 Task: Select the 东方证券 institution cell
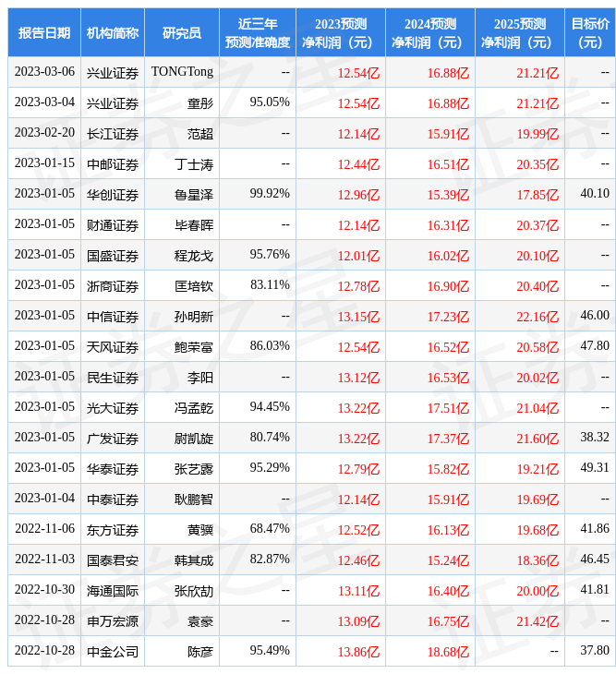tap(113, 530)
